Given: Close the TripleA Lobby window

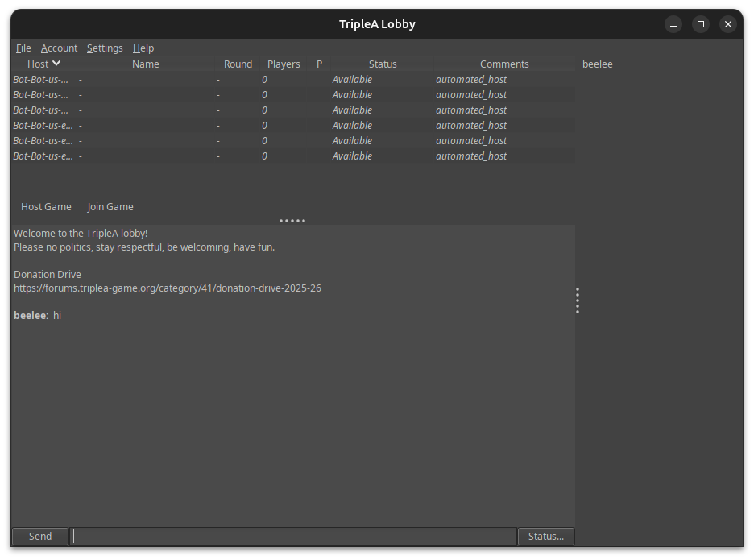Looking at the screenshot, I should (x=728, y=24).
